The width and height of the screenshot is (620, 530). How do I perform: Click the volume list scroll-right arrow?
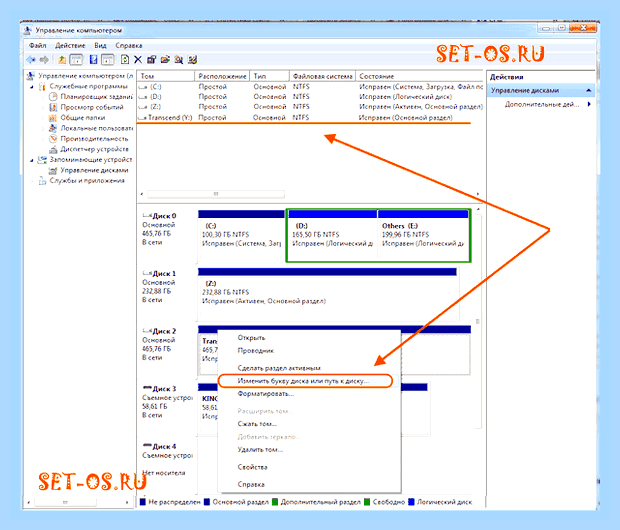(478, 194)
